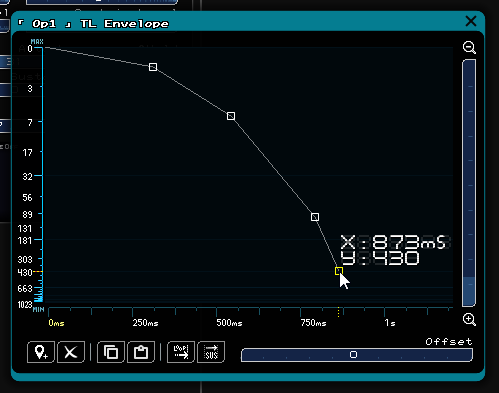Click the delete point X button

tap(71, 352)
